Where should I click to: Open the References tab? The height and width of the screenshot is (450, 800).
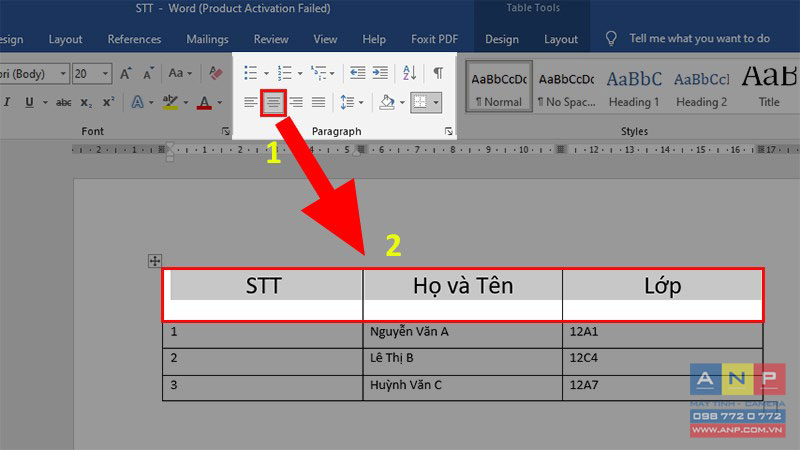point(134,39)
